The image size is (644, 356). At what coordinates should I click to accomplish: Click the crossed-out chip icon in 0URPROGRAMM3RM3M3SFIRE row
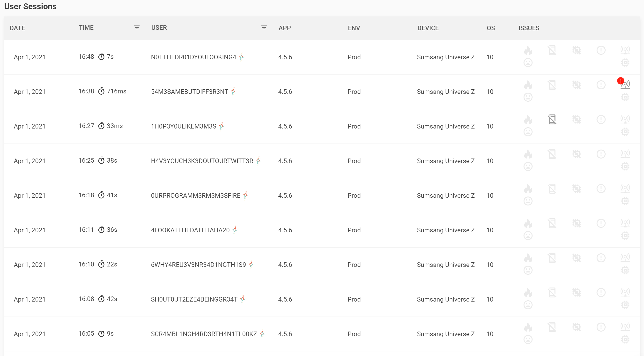point(577,189)
